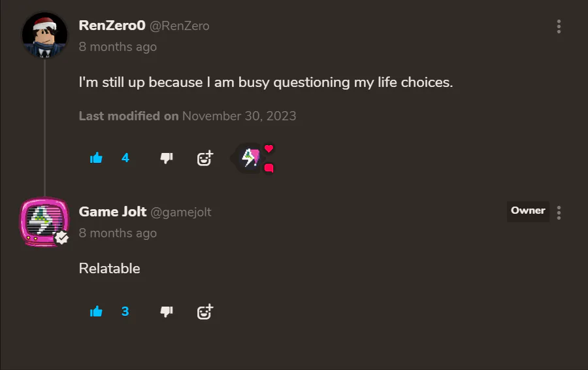588x370 pixels.
Task: Open the Game Jolt display name link
Action: [112, 212]
